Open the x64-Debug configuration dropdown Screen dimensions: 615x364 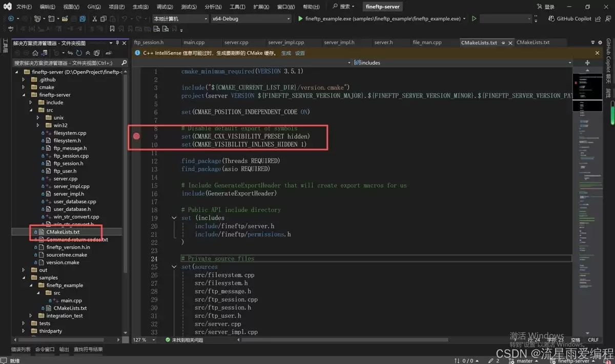coord(251,18)
